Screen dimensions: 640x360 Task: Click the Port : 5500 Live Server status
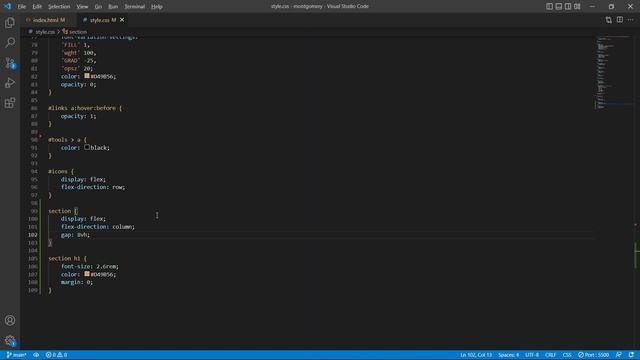pos(593,355)
